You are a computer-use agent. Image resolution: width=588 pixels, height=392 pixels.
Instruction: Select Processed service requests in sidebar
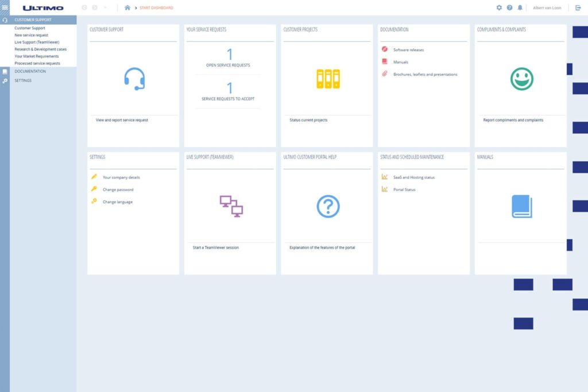click(x=37, y=63)
